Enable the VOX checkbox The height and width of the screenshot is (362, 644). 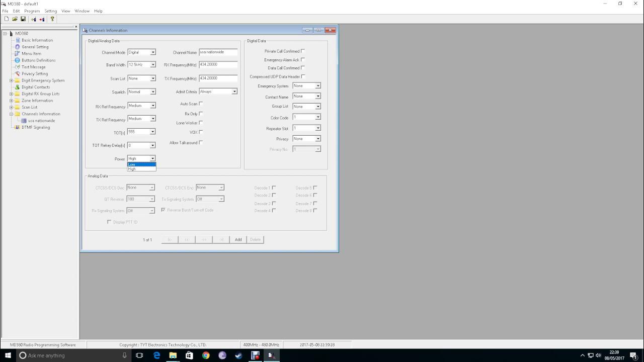pyautogui.click(x=201, y=132)
